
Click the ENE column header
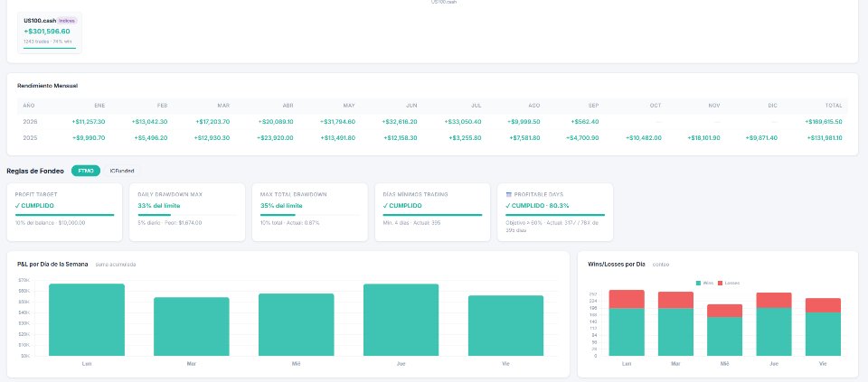click(x=100, y=105)
